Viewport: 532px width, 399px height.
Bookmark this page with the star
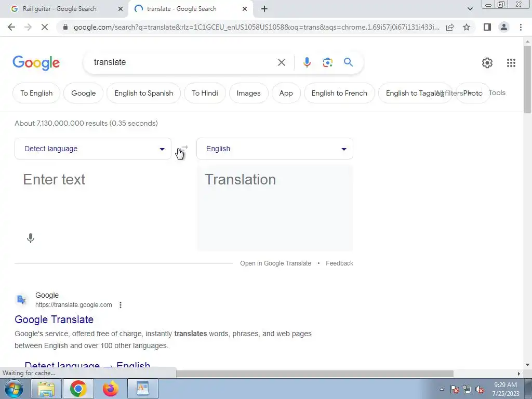point(467,27)
